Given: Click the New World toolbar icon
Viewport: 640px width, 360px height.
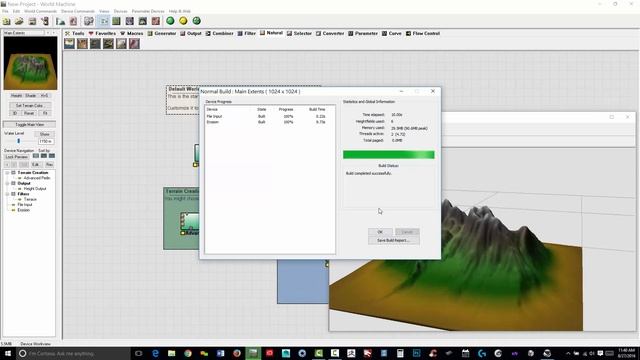Looking at the screenshot, I should coord(7,21).
